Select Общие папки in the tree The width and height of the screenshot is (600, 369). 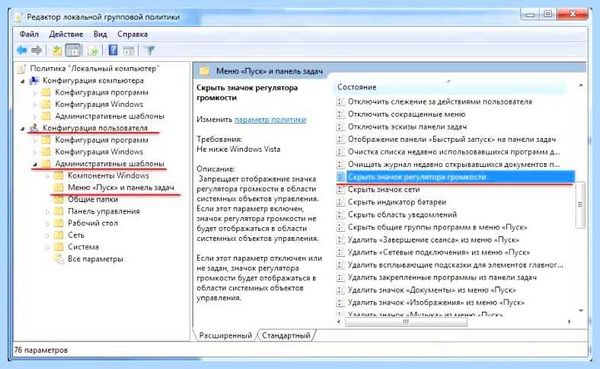click(x=93, y=199)
